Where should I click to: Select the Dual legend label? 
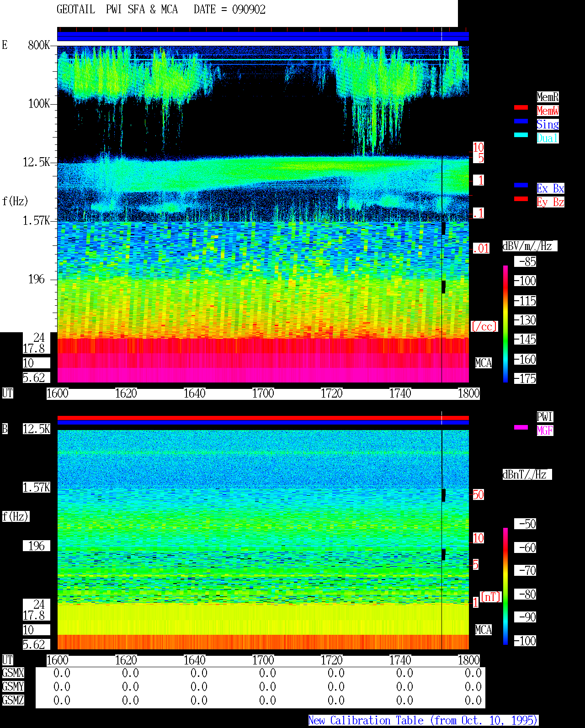pos(548,138)
